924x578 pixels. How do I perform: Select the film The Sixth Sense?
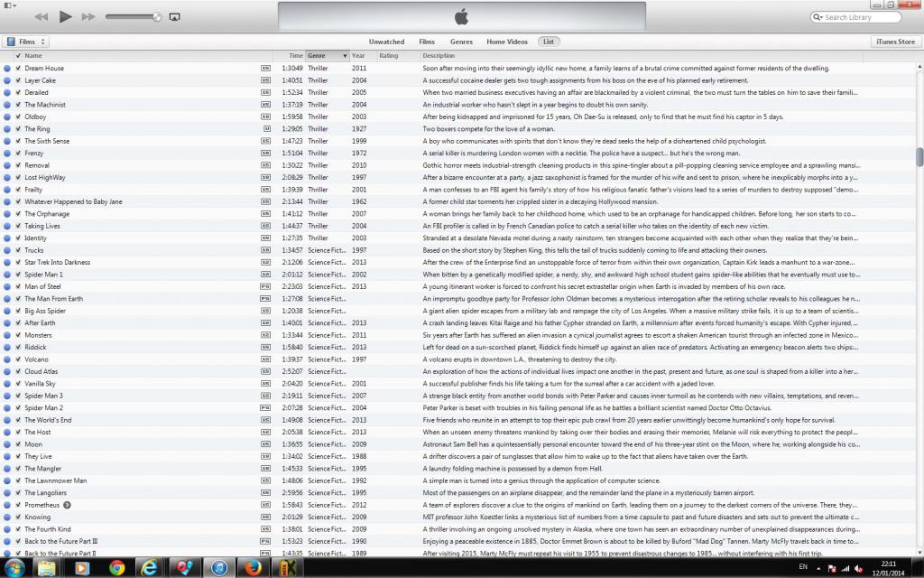47,141
